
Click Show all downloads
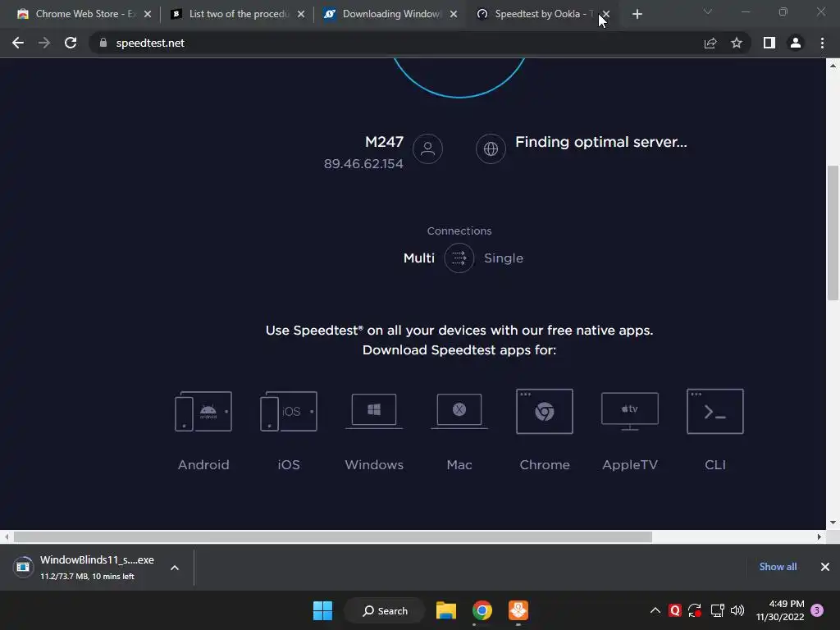(778, 567)
